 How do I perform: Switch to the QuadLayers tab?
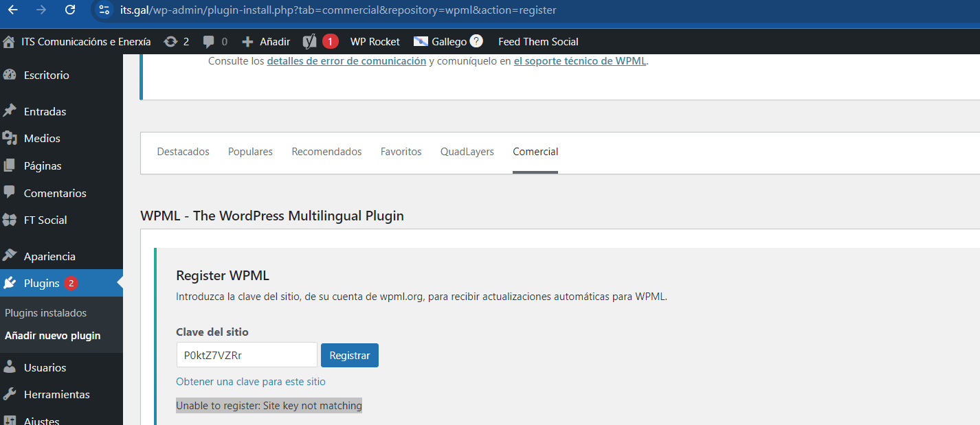tap(467, 152)
